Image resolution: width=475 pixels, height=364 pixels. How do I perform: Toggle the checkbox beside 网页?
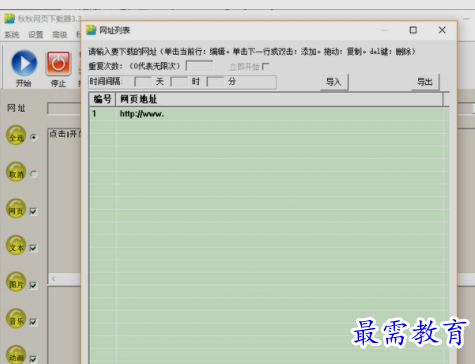point(33,211)
